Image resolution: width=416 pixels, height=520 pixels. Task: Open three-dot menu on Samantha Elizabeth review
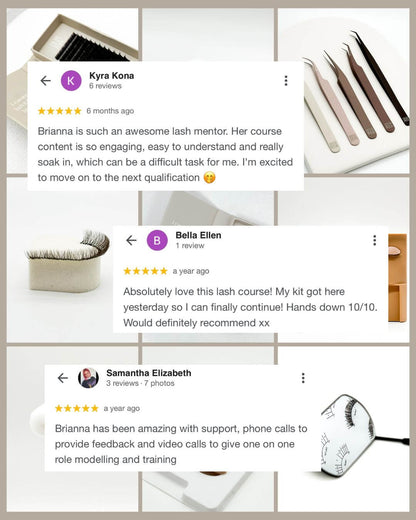[303, 378]
